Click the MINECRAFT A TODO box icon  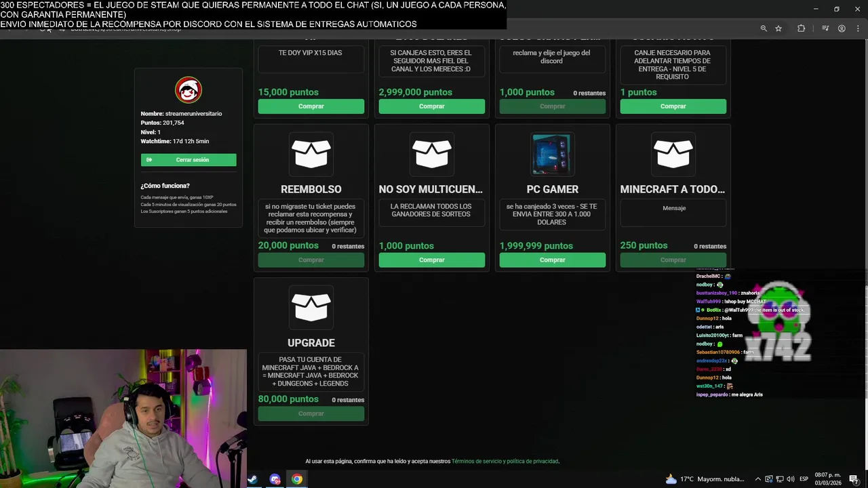tap(673, 154)
